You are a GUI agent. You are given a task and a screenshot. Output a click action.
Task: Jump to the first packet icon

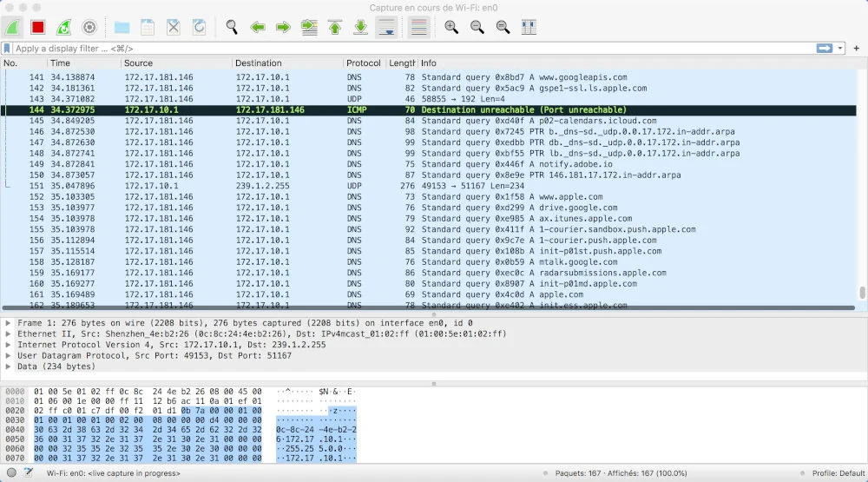[x=335, y=27]
